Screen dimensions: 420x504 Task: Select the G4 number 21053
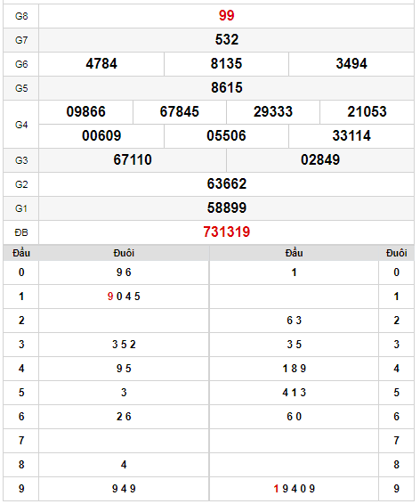click(367, 112)
